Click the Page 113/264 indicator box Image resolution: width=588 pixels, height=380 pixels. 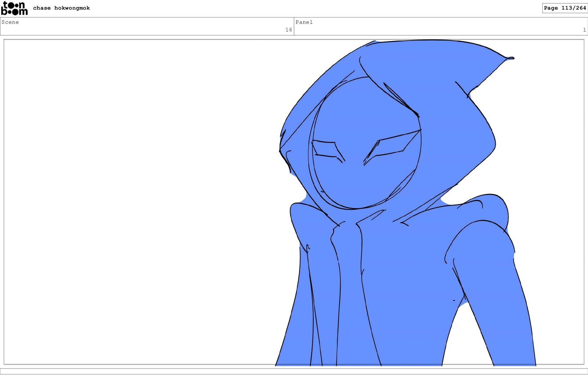[564, 8]
